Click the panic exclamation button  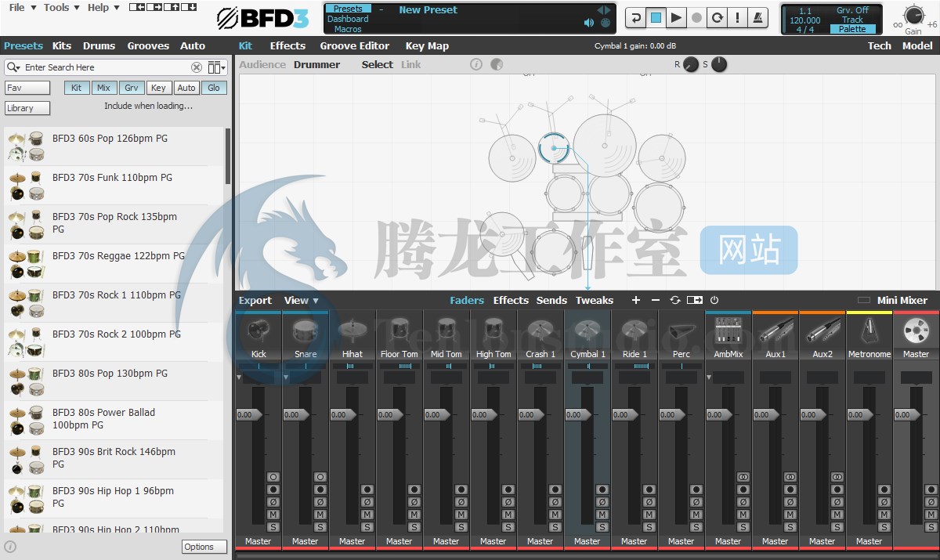[x=738, y=17]
